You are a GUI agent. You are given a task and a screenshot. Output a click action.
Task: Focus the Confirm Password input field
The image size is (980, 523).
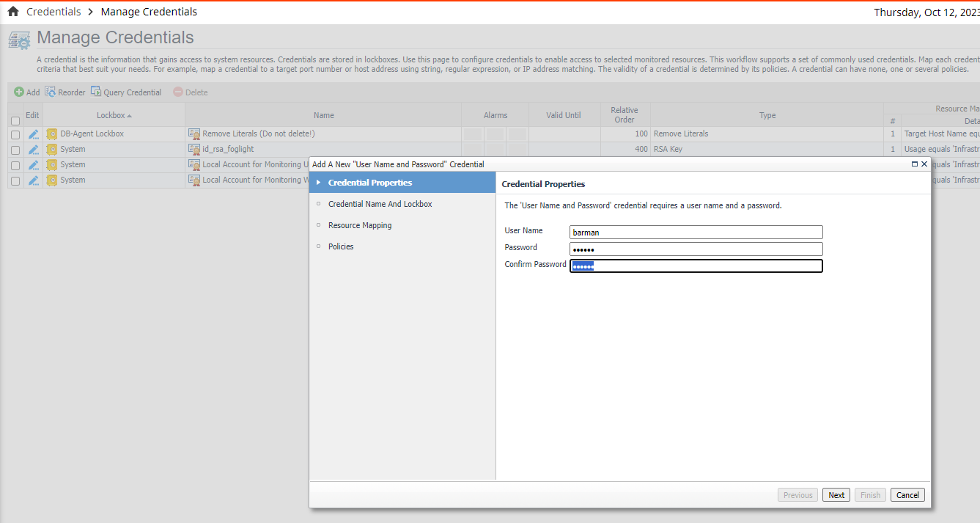(x=696, y=266)
